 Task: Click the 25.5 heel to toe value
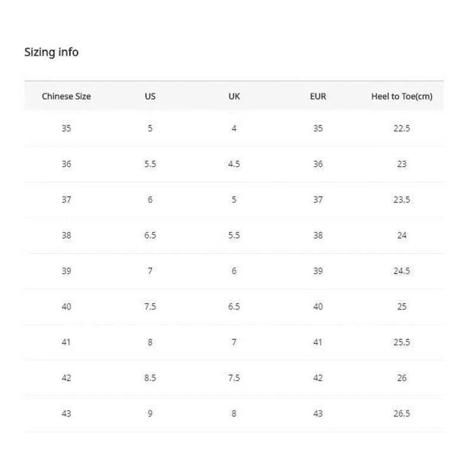coord(402,342)
